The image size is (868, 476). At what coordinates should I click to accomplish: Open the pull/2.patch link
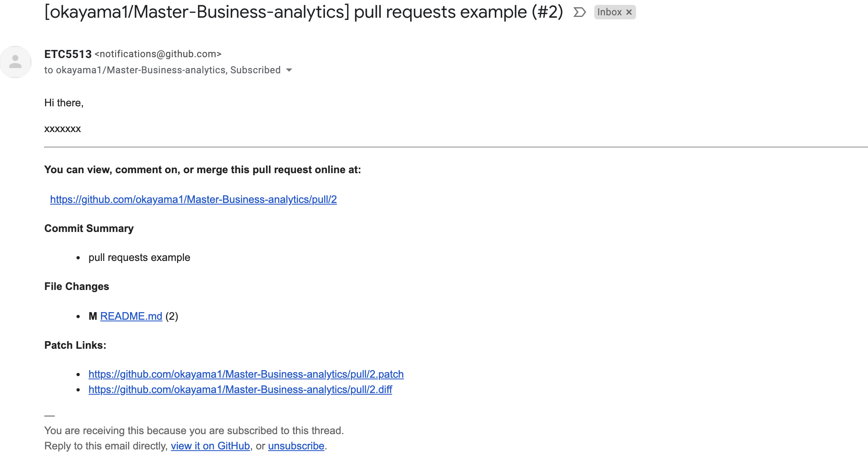(x=246, y=374)
